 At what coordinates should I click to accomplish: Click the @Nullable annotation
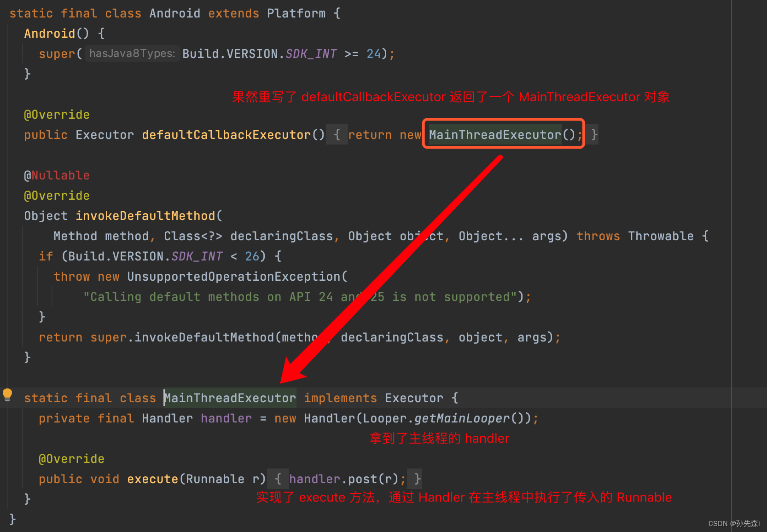click(57, 175)
